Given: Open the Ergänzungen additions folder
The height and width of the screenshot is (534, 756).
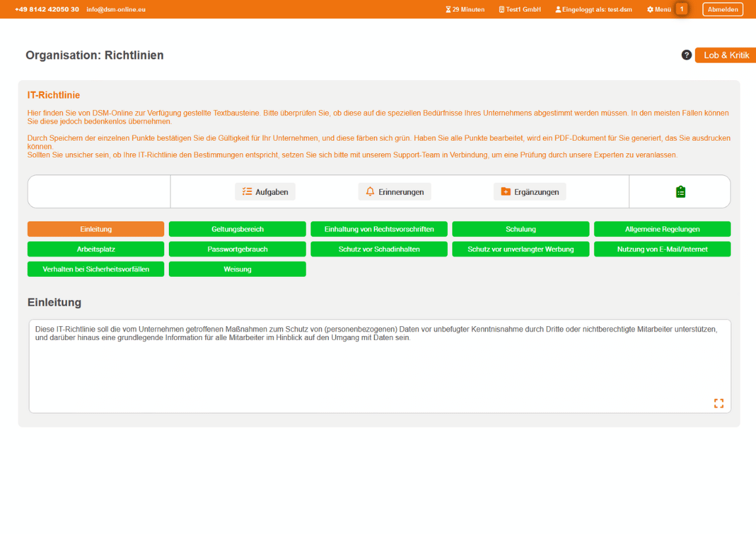Looking at the screenshot, I should tap(529, 191).
